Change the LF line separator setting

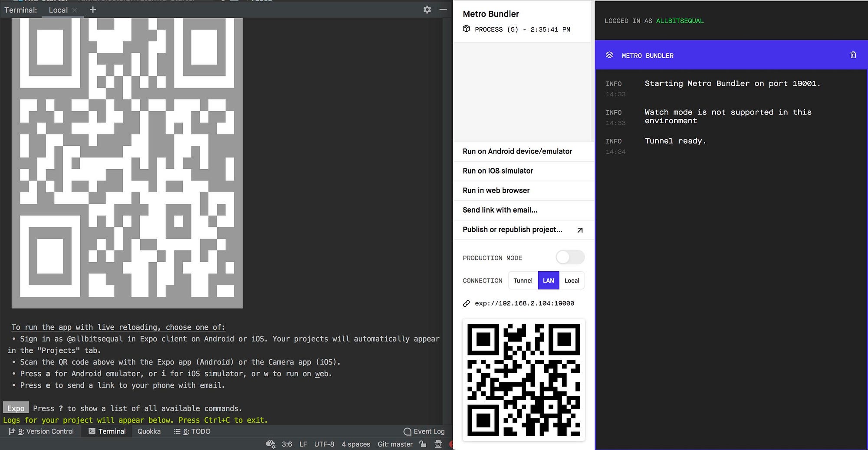click(303, 444)
